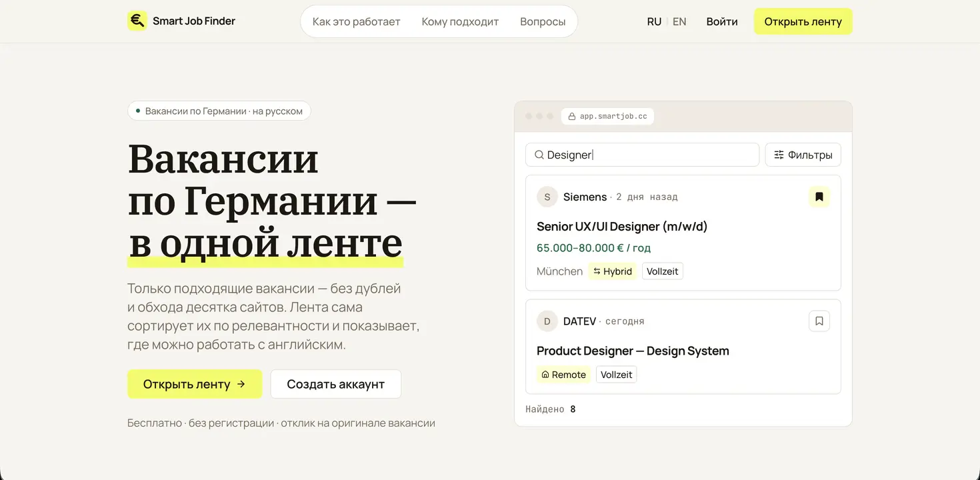Screen dimensions: 980x480
Task: Click 'Создать аккаунт' button
Action: (x=336, y=384)
